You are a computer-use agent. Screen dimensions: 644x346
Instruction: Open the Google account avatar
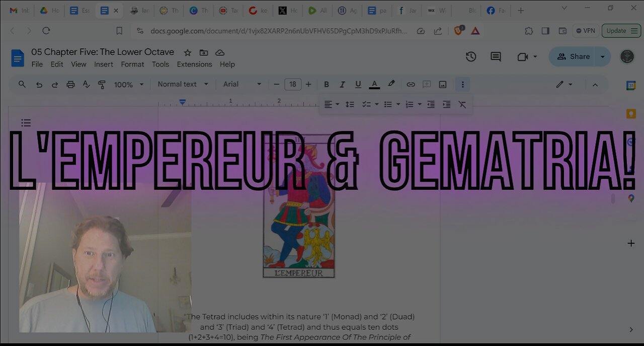pyautogui.click(x=627, y=56)
